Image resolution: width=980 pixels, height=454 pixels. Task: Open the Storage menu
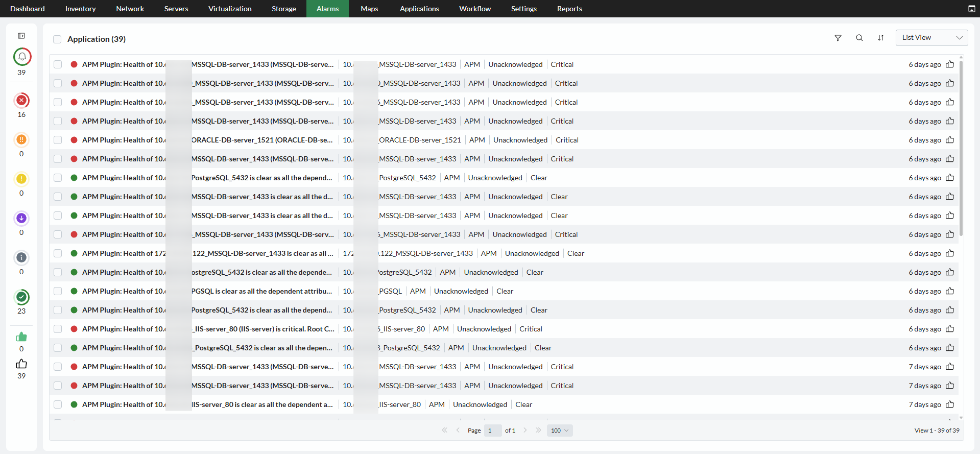pyautogui.click(x=284, y=9)
